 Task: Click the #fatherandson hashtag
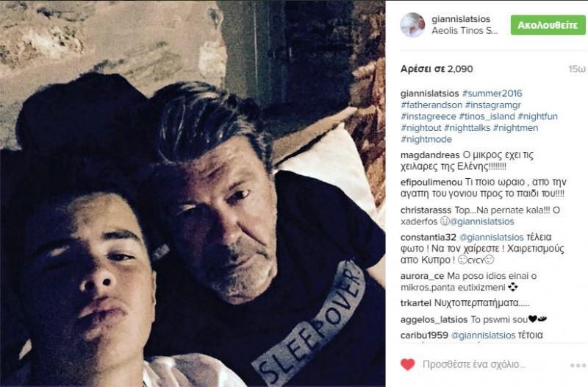(431, 105)
